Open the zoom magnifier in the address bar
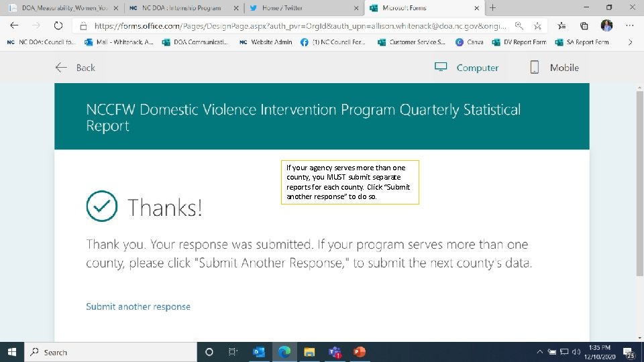Viewport: 644px width, 362px height. tap(519, 26)
